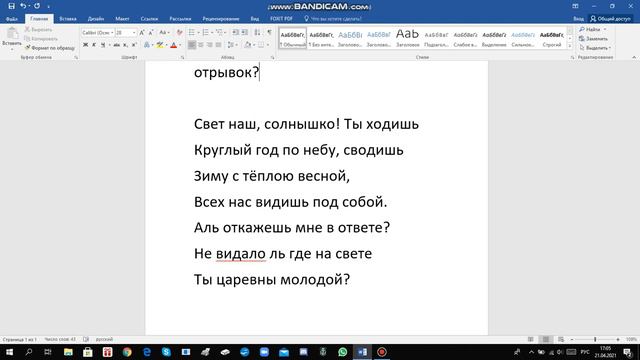Image resolution: width=640 pixels, height=360 pixels.
Task: Switch to the Вставка tab
Action: (x=68, y=19)
